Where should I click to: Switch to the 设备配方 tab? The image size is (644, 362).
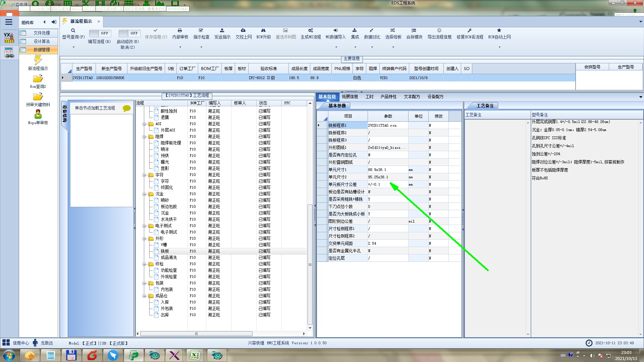point(435,97)
